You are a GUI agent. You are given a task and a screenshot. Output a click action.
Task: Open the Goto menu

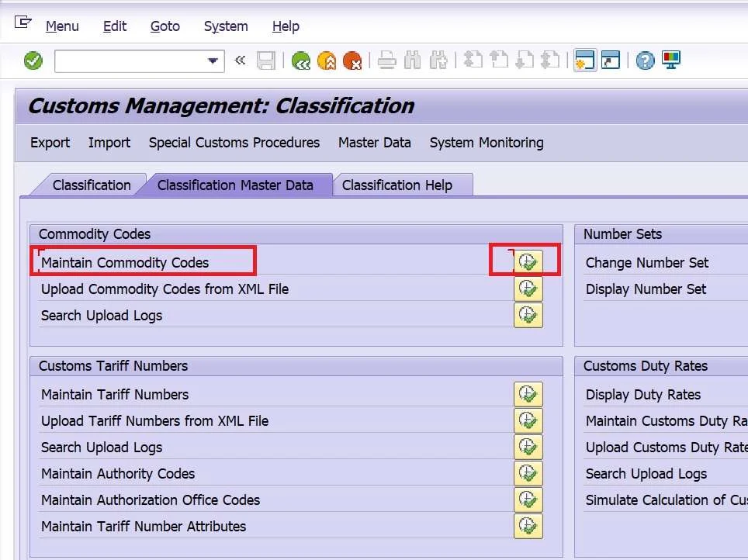[x=165, y=26]
